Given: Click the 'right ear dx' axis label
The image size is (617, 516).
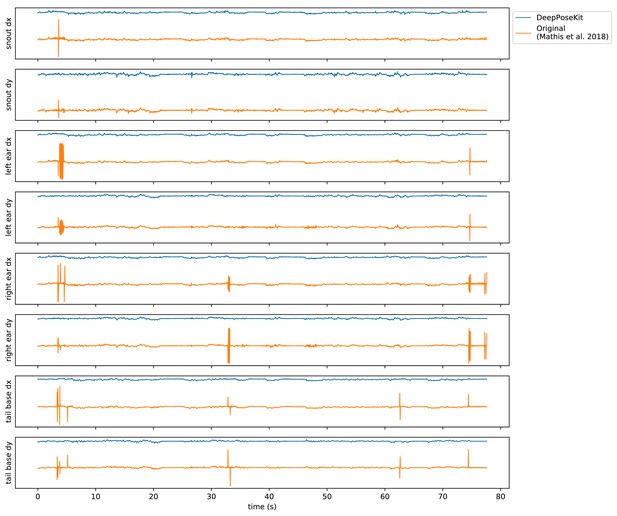Looking at the screenshot, I should point(9,278).
